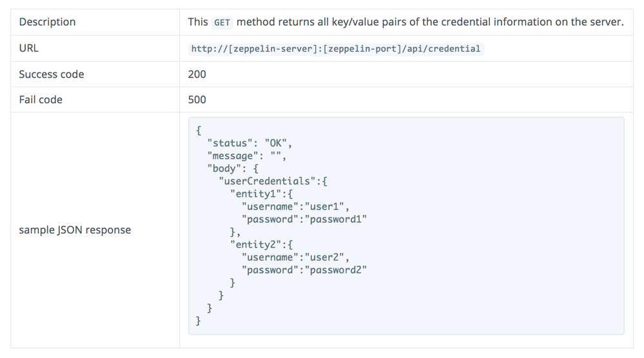Viewport: 644px width, 358px height.
Task: Click the URL row label
Action: tap(29, 48)
